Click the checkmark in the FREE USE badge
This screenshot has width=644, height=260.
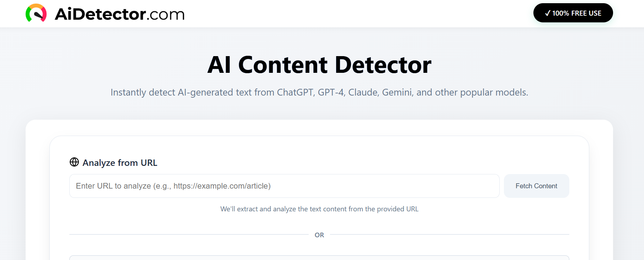pos(548,13)
